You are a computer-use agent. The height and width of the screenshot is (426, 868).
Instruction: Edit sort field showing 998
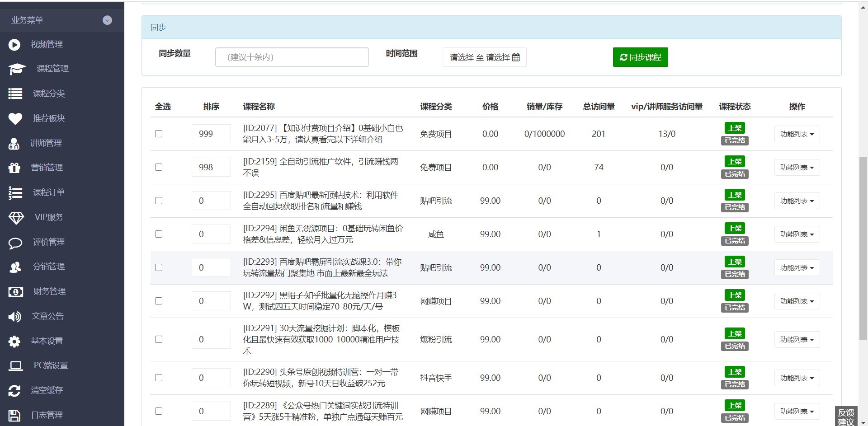tap(211, 167)
